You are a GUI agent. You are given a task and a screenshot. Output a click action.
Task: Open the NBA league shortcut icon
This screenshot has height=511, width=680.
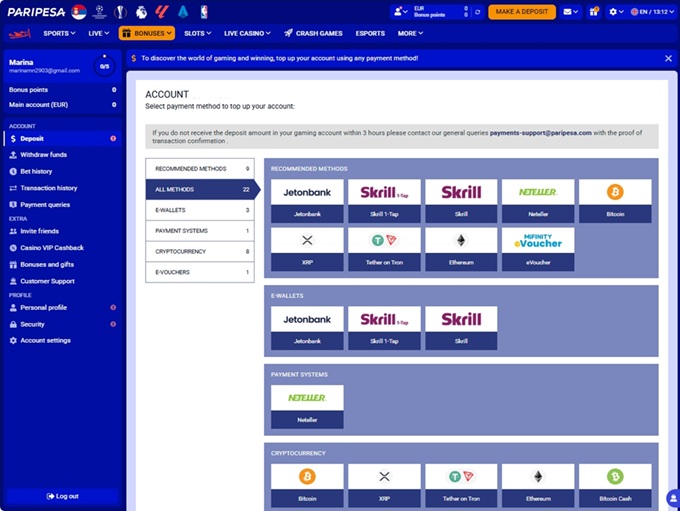click(x=204, y=12)
